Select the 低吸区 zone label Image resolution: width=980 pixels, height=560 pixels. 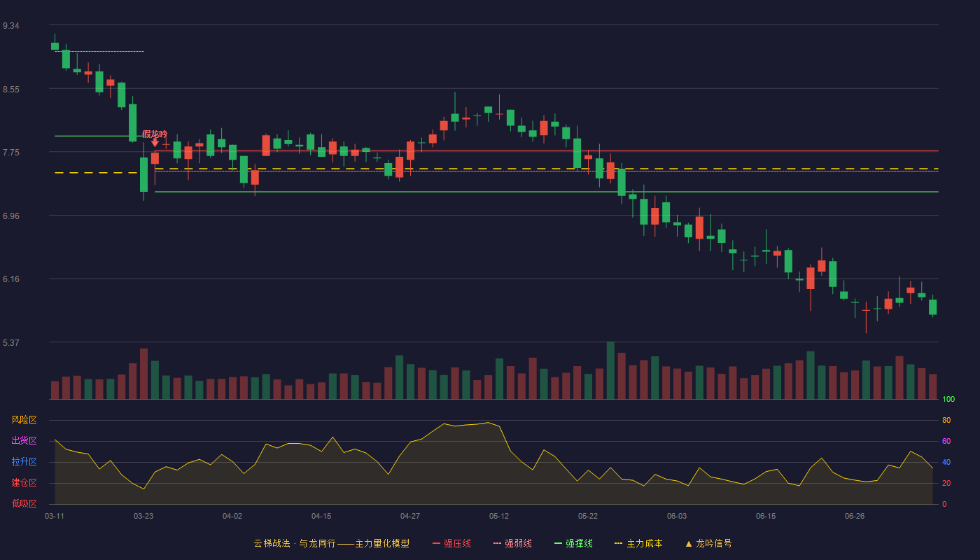coord(24,503)
